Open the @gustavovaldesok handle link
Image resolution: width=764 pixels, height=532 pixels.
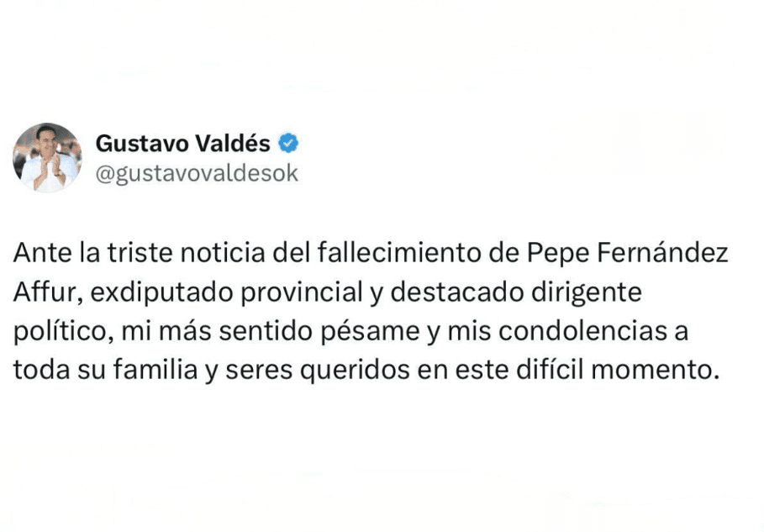point(197,172)
